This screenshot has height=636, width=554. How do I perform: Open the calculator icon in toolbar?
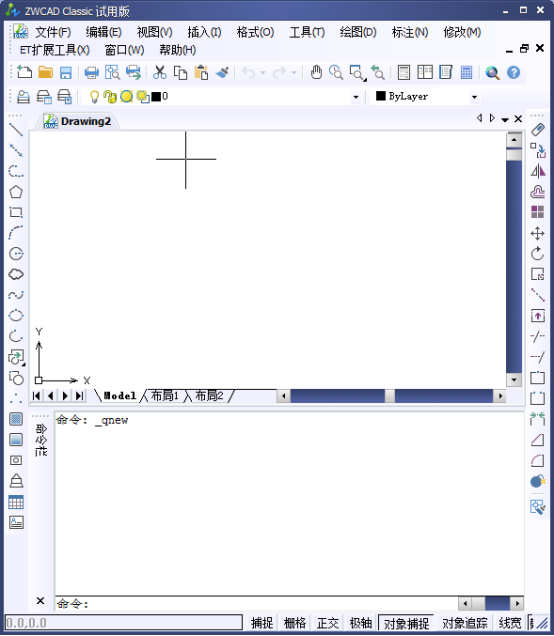466,73
